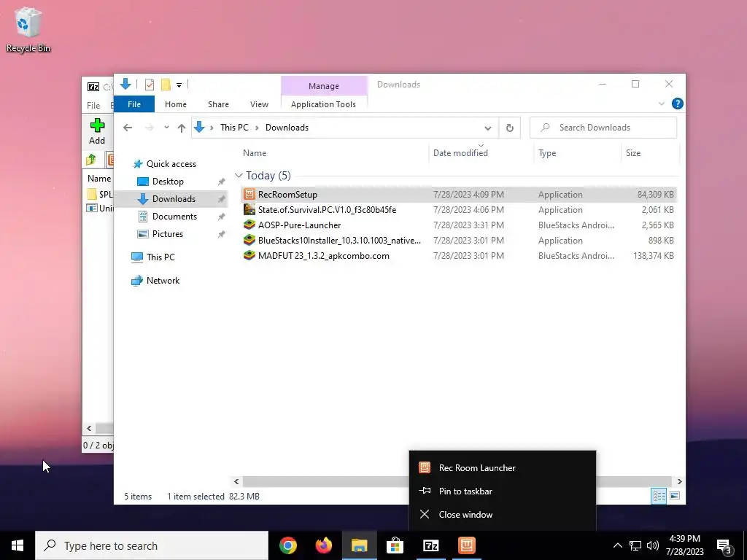Open the Application Tools tab
The height and width of the screenshot is (560, 747).
pos(323,104)
